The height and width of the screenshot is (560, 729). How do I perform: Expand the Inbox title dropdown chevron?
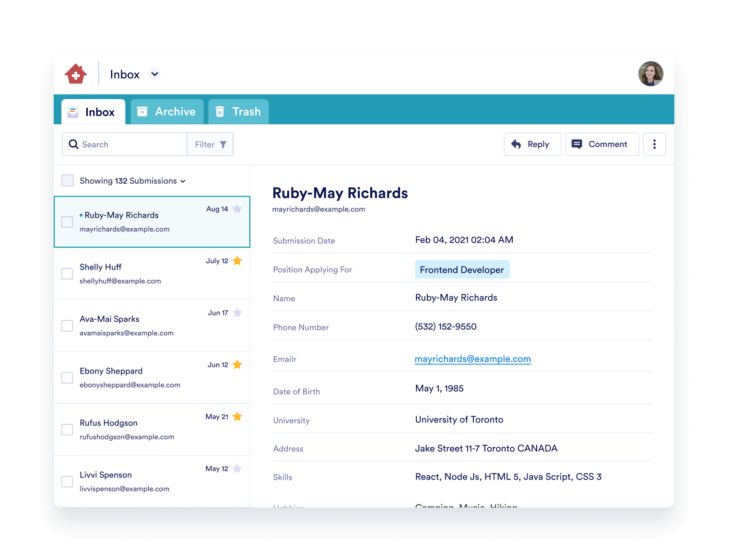(x=154, y=74)
